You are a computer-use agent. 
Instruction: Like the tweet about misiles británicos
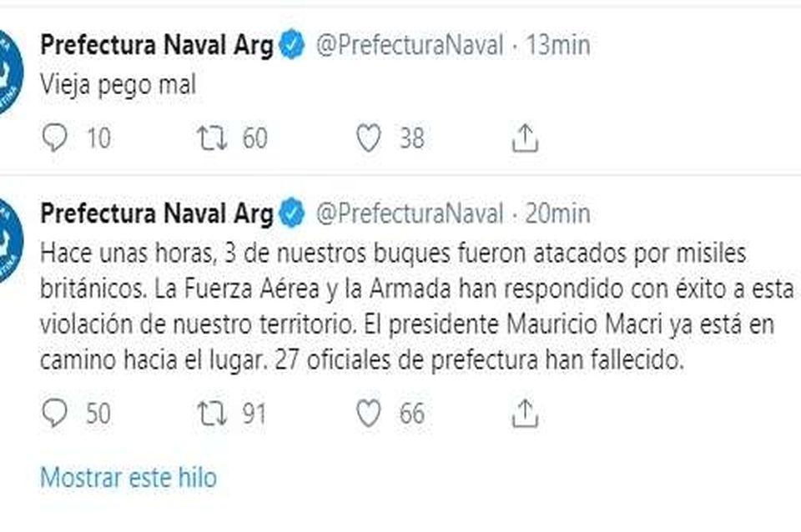(368, 414)
